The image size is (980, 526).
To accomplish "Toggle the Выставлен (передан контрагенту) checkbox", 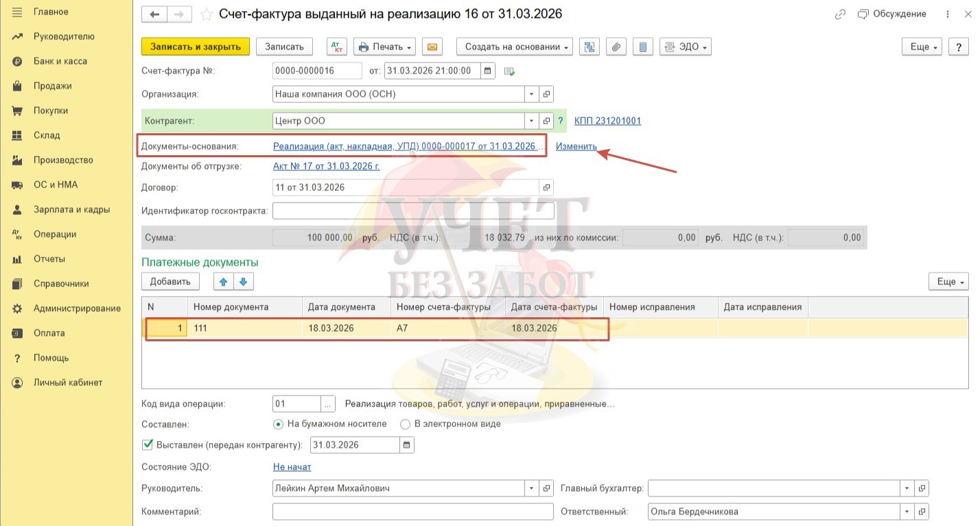I will click(x=148, y=445).
